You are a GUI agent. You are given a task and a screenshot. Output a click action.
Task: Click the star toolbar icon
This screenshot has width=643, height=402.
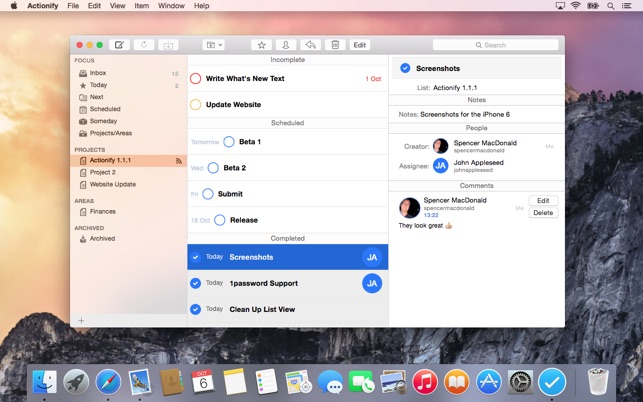click(261, 45)
